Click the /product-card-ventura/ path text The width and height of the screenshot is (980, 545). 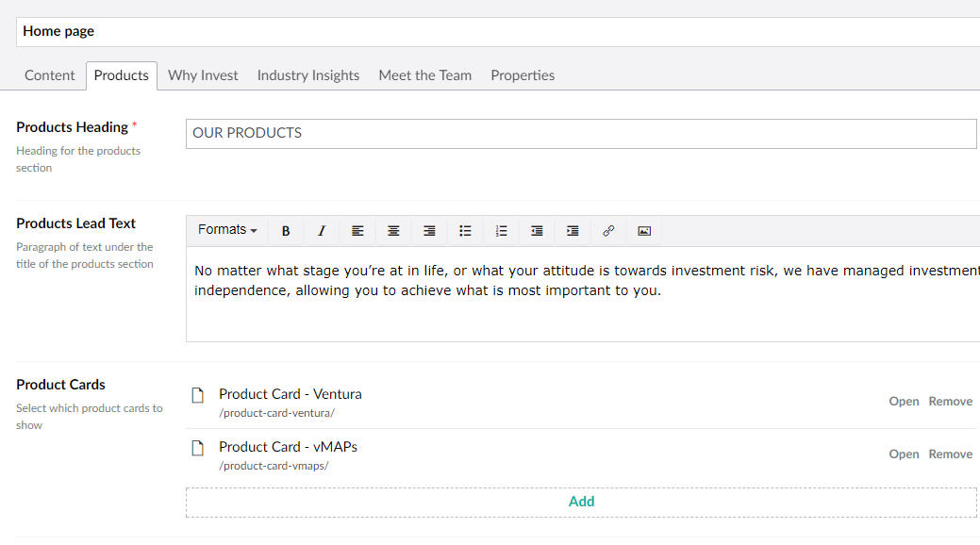pyautogui.click(x=277, y=413)
